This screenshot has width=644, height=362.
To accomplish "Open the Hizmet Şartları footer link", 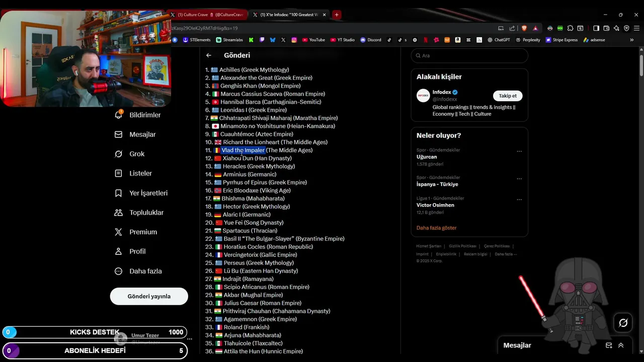I will tap(429, 246).
